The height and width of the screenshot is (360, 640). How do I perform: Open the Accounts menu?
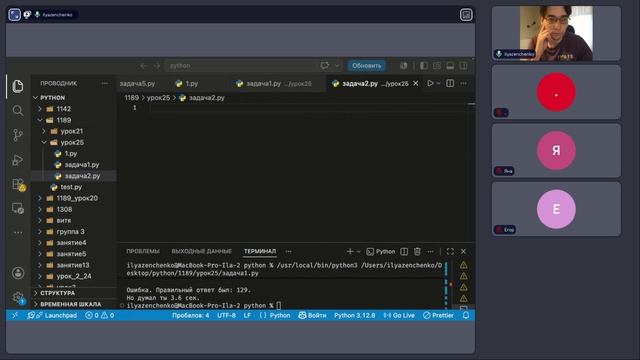click(18, 273)
